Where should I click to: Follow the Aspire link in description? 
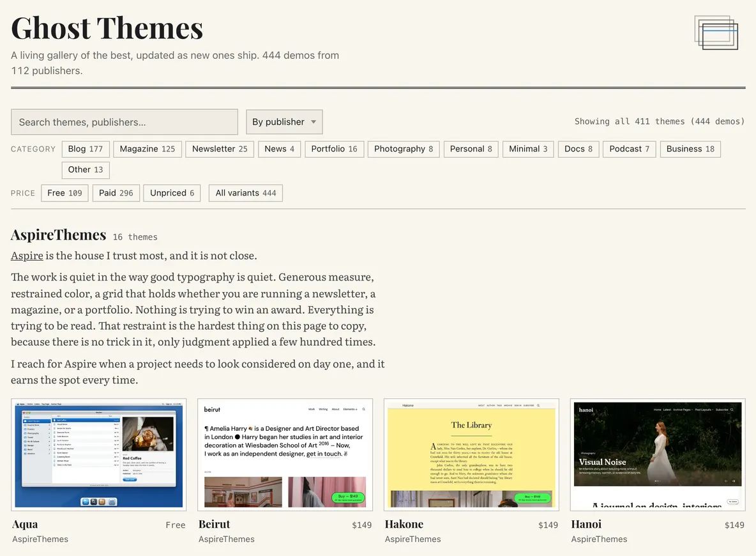pyautogui.click(x=27, y=256)
